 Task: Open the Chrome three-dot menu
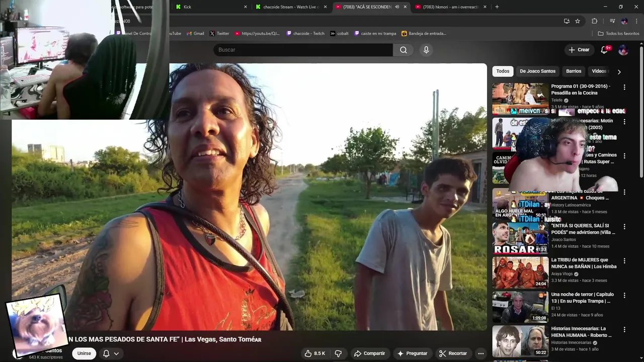point(635,21)
